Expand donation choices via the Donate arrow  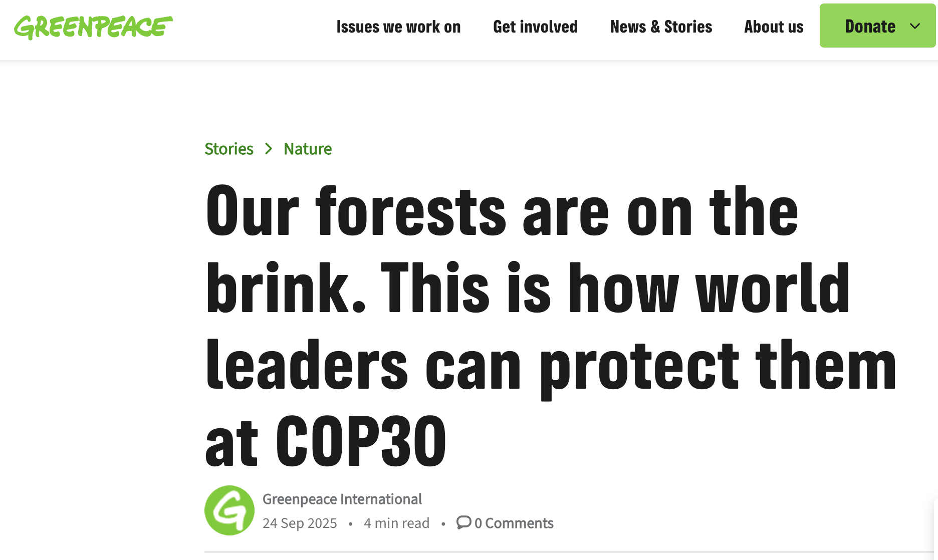(x=915, y=26)
